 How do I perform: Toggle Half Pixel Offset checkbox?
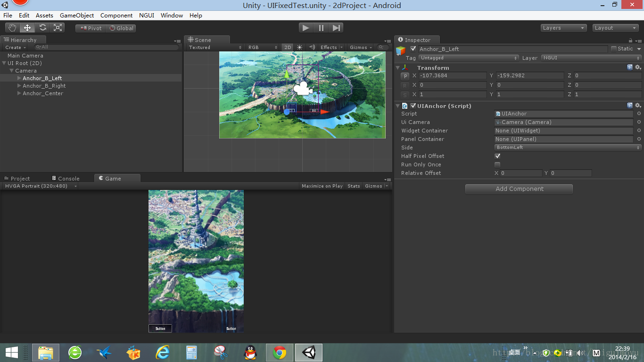(x=497, y=156)
